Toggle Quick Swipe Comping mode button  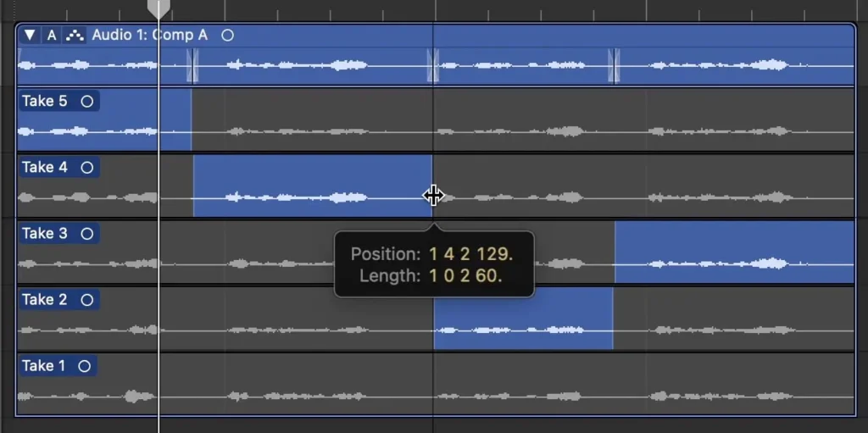75,35
